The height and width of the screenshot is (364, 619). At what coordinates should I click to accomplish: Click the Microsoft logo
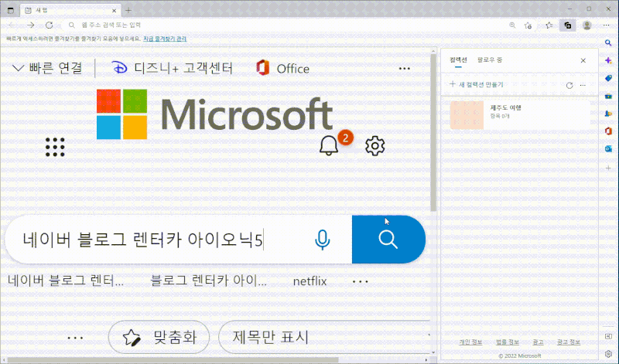coord(214,114)
